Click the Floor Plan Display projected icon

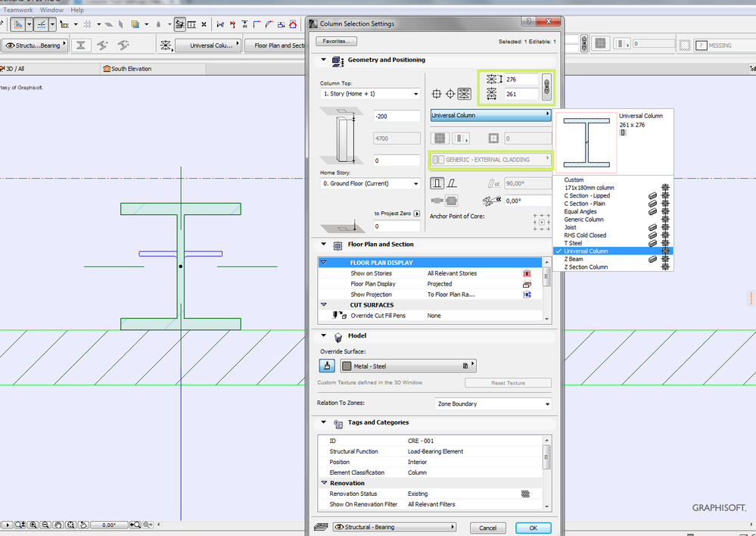pos(527,284)
